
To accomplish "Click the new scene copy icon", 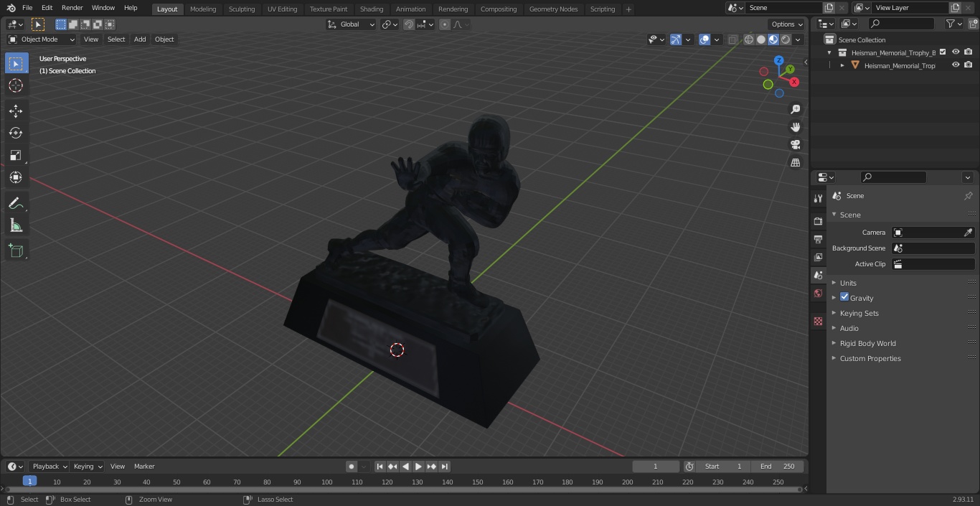I will 829,8.
